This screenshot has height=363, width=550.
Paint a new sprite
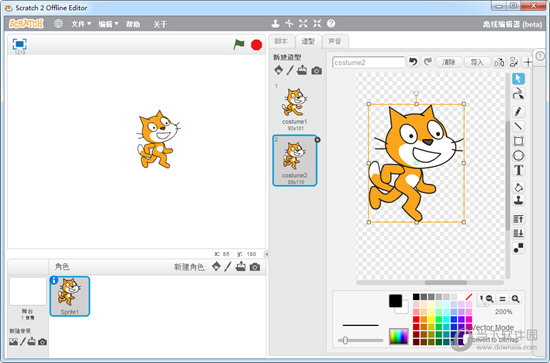click(x=228, y=267)
